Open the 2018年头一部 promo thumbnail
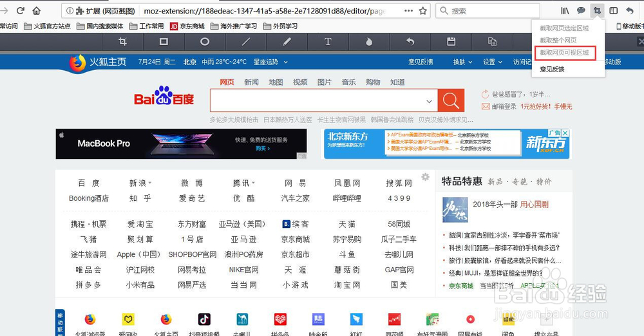Image resolution: width=644 pixels, height=336 pixels. [455, 209]
